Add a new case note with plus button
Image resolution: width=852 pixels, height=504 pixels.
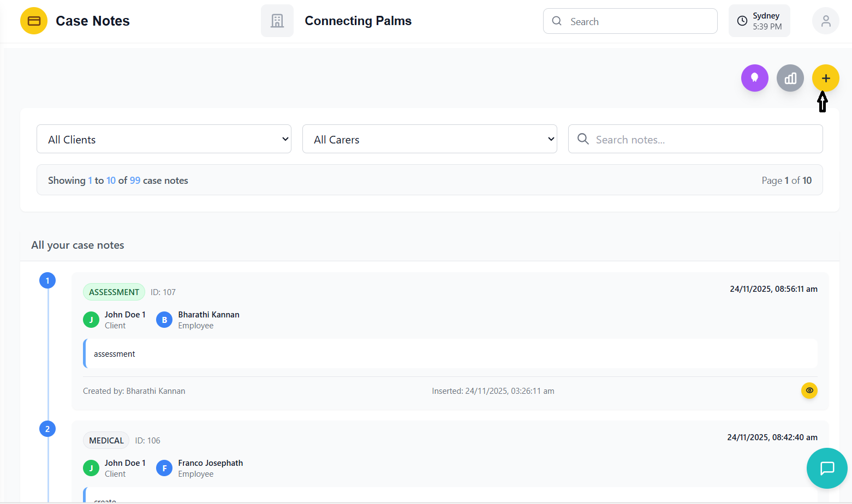[825, 78]
